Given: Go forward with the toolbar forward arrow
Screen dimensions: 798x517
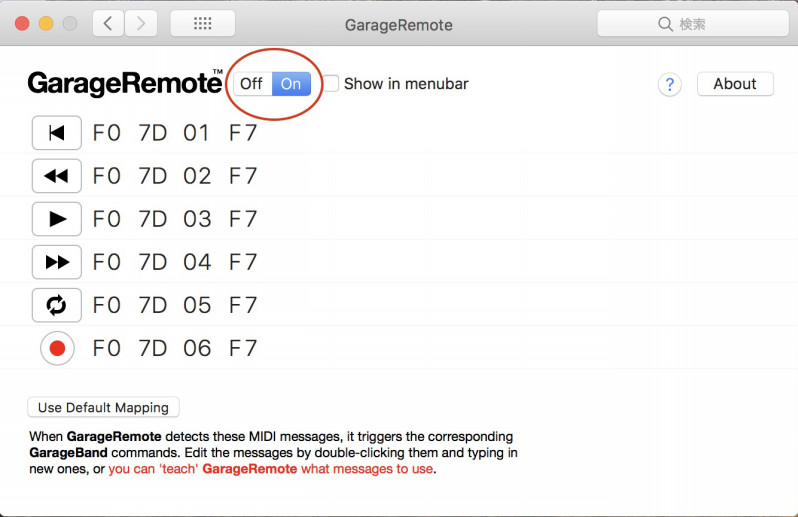Looking at the screenshot, I should point(141,24).
